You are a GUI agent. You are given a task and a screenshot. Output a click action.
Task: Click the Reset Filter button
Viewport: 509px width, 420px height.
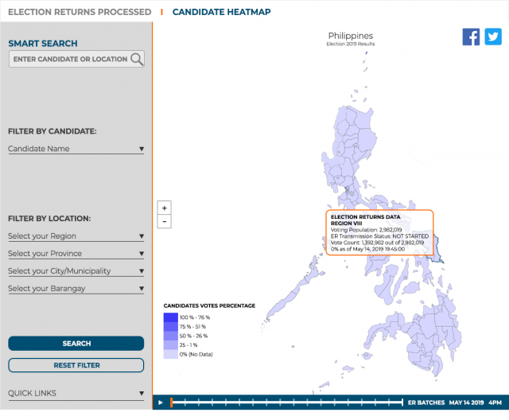pos(76,365)
